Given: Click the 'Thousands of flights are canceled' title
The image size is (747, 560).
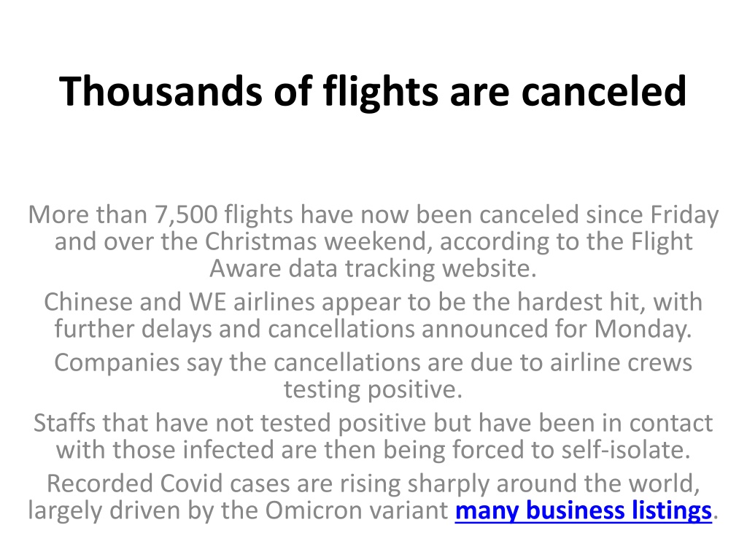Looking at the screenshot, I should tap(373, 91).
